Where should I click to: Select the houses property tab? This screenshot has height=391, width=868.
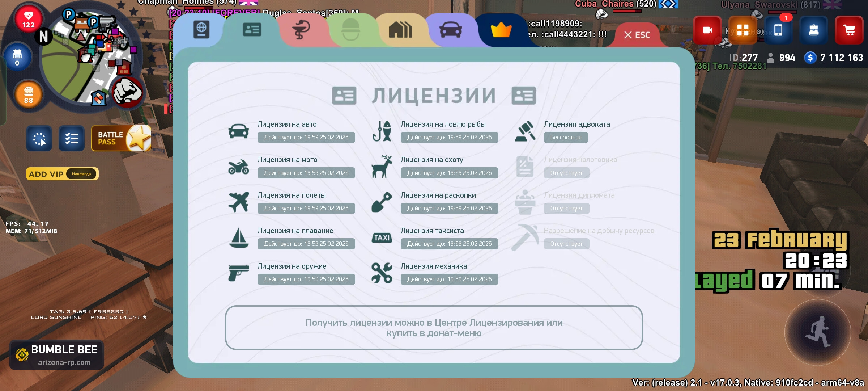tap(400, 30)
